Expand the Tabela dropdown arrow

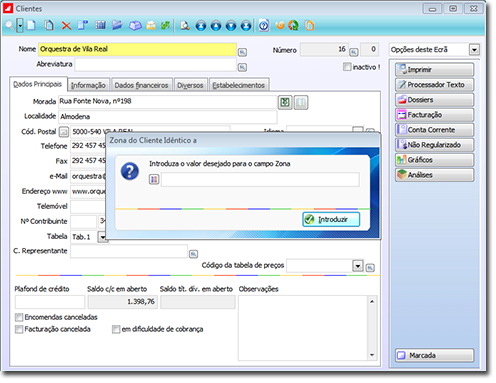pyautogui.click(x=103, y=237)
